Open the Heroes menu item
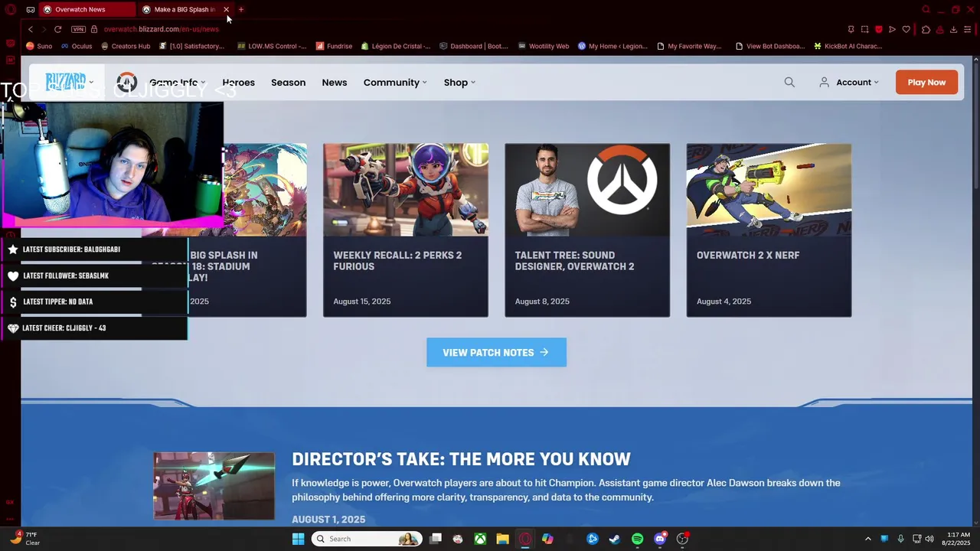The image size is (980, 551). pyautogui.click(x=238, y=83)
